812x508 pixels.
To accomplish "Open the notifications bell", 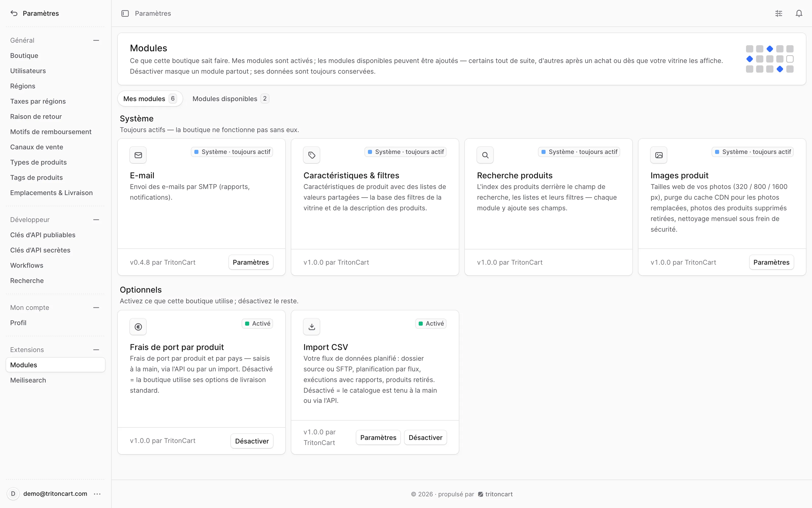I will coord(799,13).
